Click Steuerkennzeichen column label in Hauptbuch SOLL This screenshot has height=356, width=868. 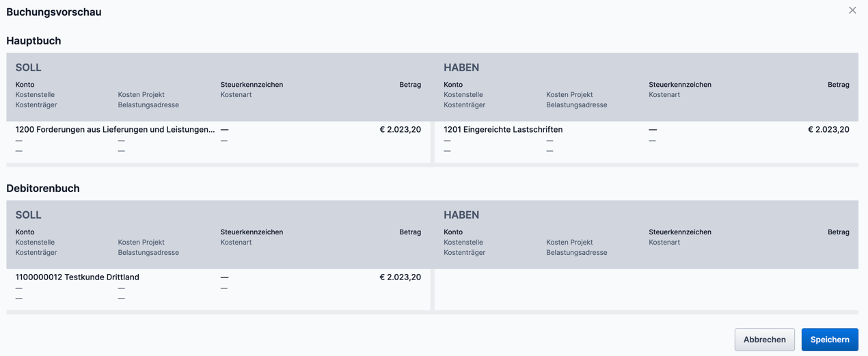[252, 85]
